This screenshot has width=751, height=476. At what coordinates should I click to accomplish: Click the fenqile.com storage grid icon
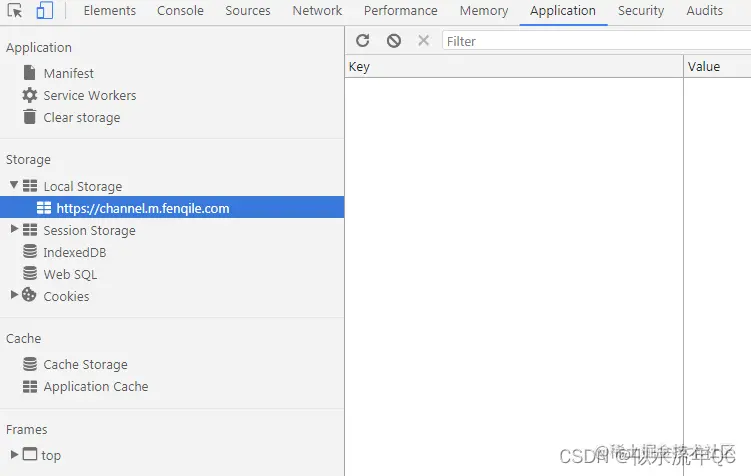pos(44,207)
